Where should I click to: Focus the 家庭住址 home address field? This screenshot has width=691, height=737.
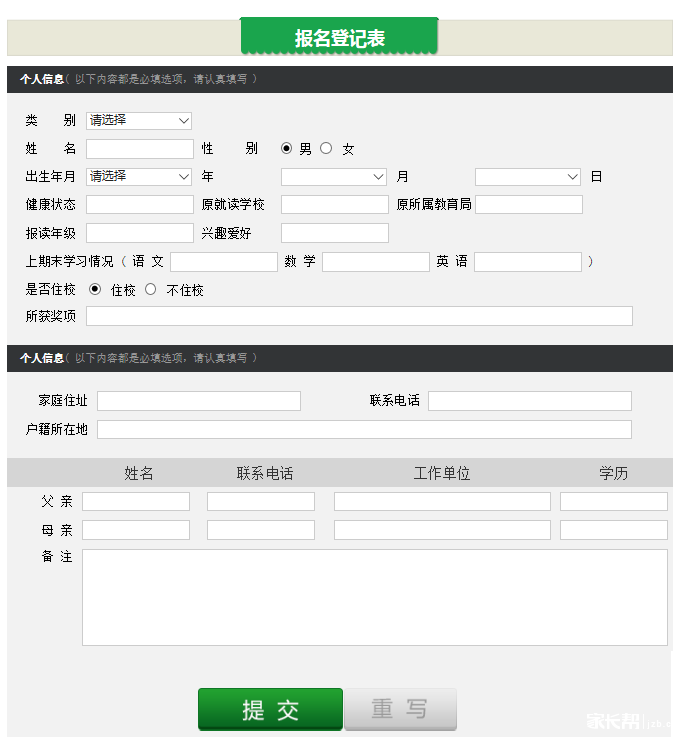199,401
